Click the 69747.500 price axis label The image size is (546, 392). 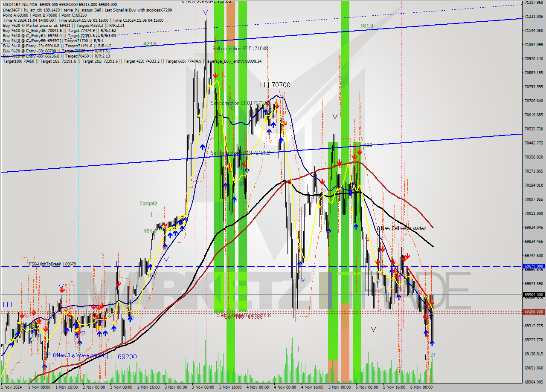[x=534, y=256]
